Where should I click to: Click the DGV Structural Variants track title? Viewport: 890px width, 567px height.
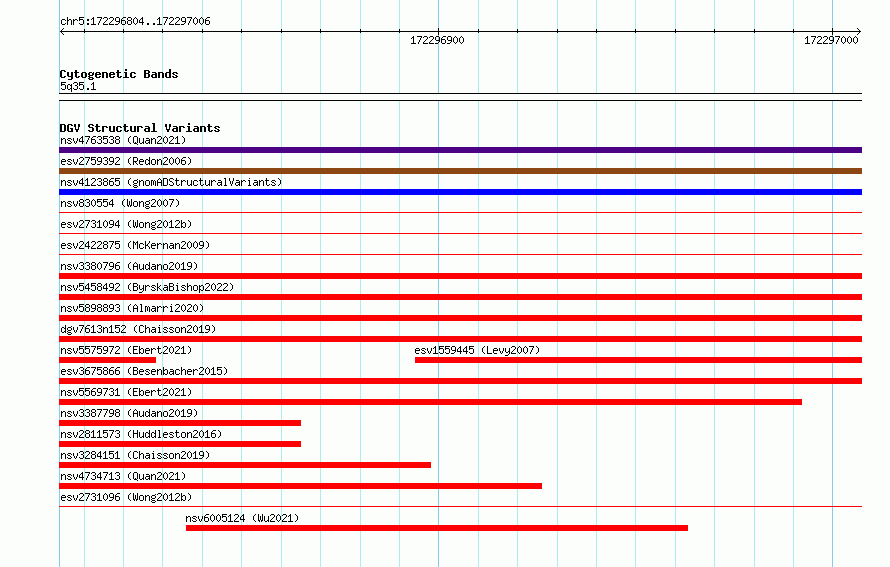pos(140,128)
